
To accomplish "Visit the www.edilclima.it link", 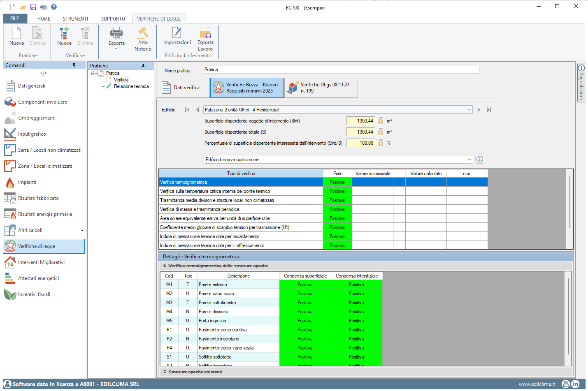I will pos(537,384).
